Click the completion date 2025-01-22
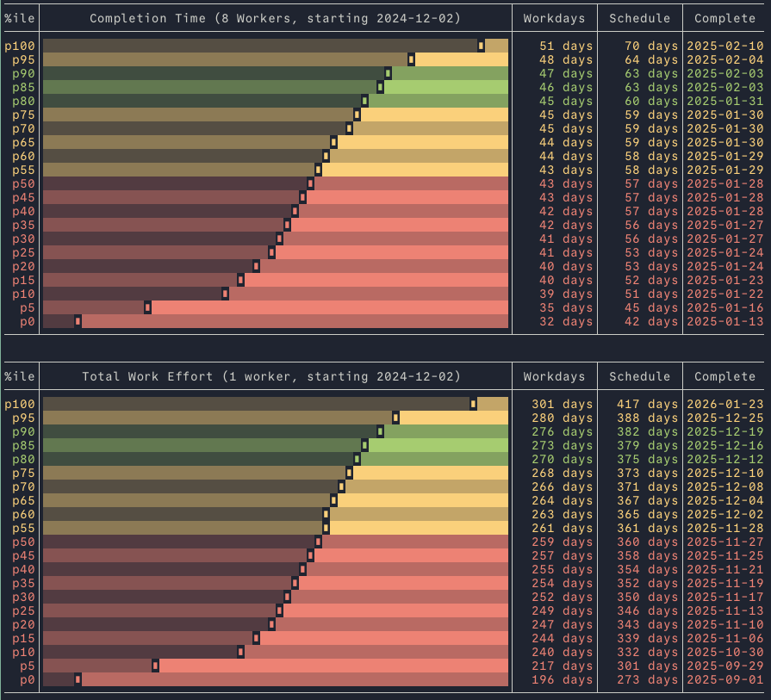Screen dimensions: 771x700 point(725,294)
